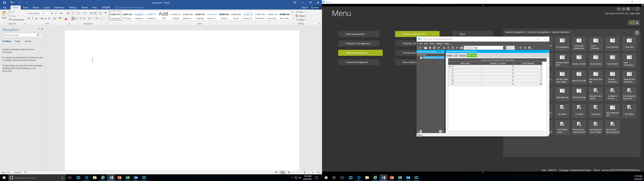This screenshot has height=181, width=644.
Task: Expand the Find dropdown arrow in Editing group
Action: tap(305, 12)
